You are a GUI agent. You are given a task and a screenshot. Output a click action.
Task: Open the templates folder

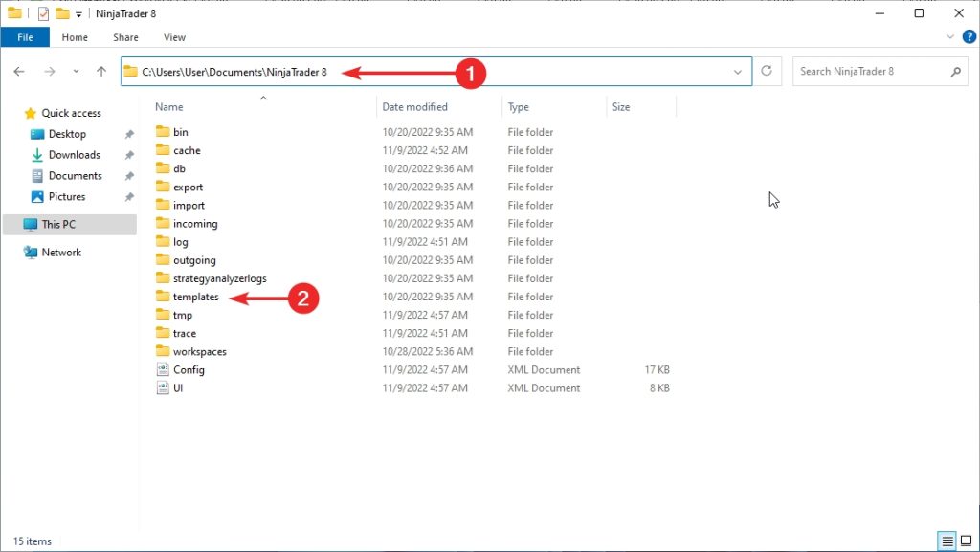(x=195, y=297)
